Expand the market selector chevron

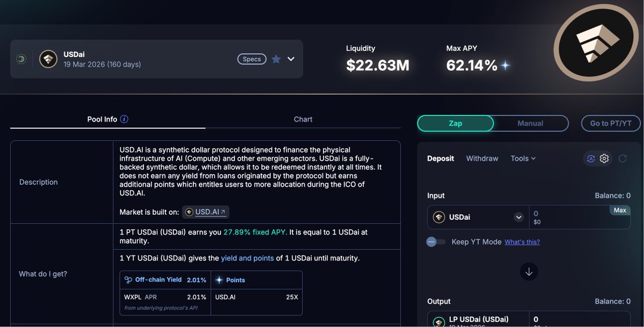291,59
